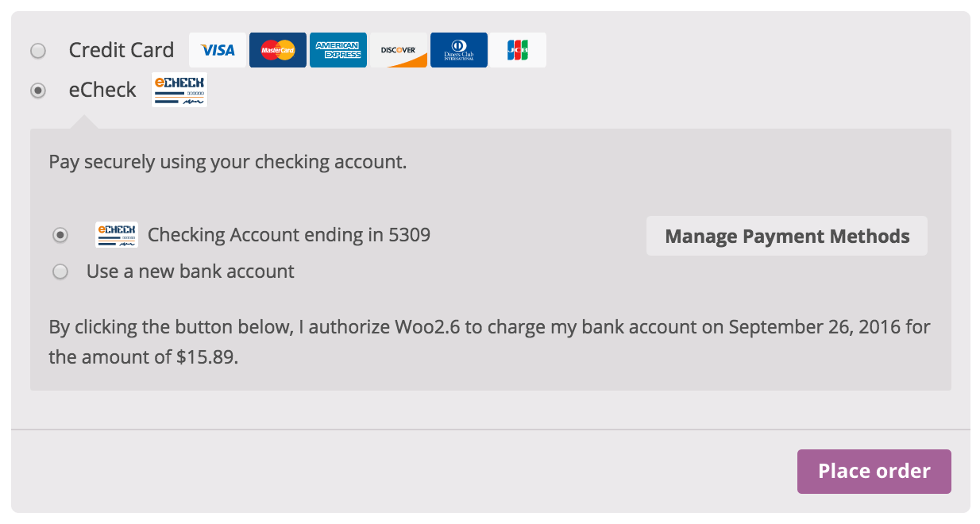Image resolution: width=980 pixels, height=524 pixels.
Task: Click Checking Account ending in 5309 label
Action: click(x=287, y=235)
